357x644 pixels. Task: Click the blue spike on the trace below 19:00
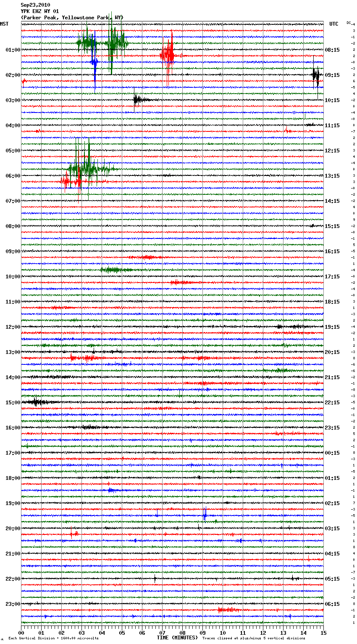(205, 514)
